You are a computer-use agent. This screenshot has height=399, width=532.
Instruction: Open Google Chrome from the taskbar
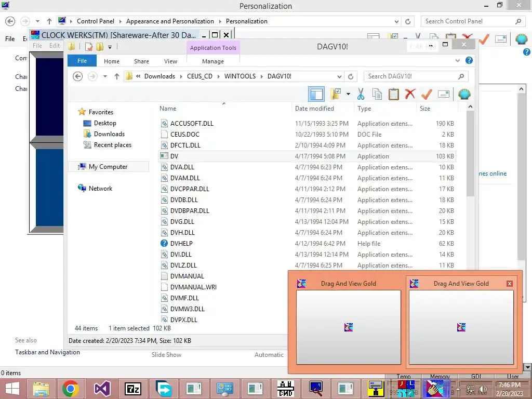pyautogui.click(x=71, y=389)
